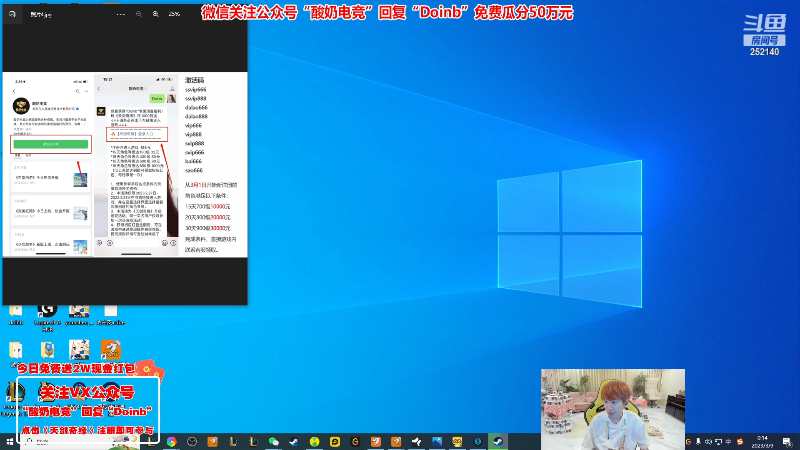The image size is (800, 450).
Task: Open the yellow chat bubble taskbar icon
Action: (x=335, y=442)
